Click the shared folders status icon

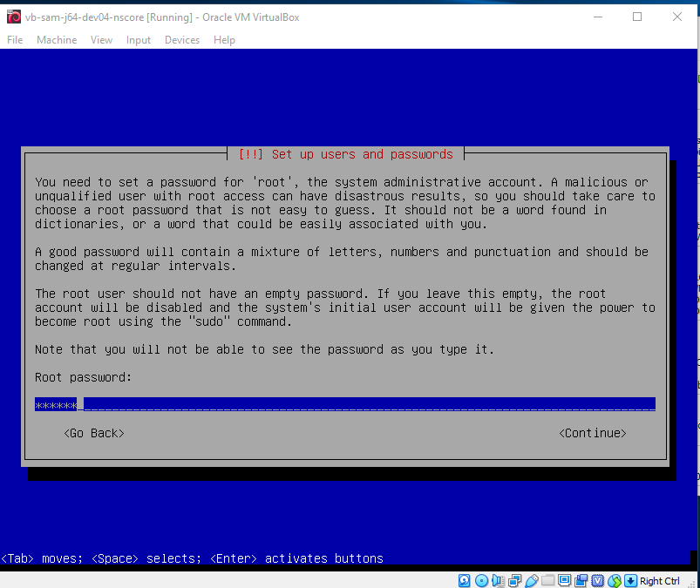coord(547,580)
